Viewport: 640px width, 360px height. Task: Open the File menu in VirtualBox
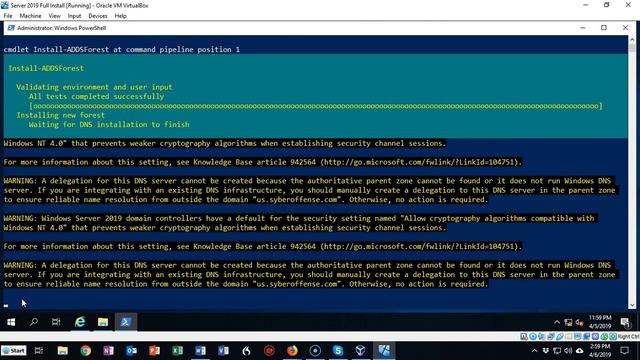click(8, 16)
